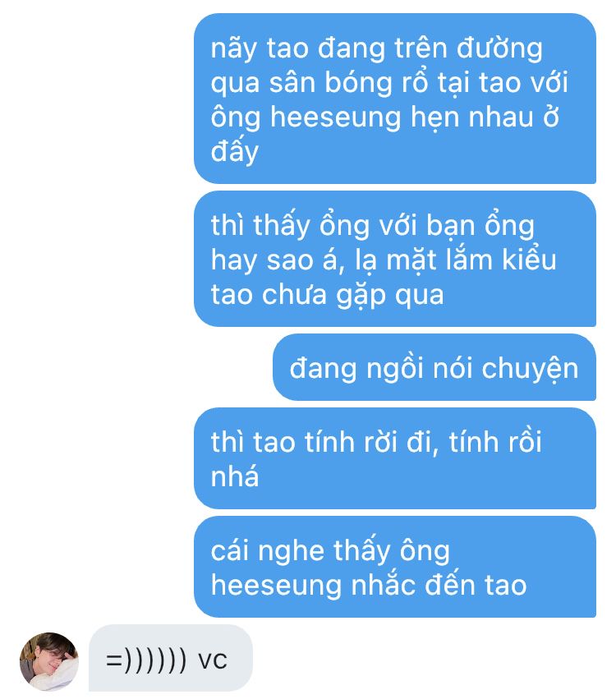This screenshot has width=616, height=699.
Task: Click the "vc" text in the gray bubble
Action: pos(213,659)
